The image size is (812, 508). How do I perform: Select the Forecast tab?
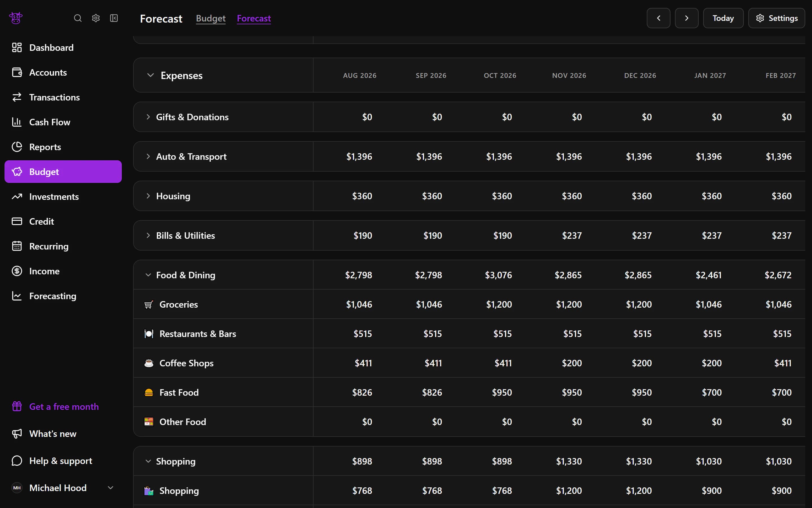(x=254, y=18)
